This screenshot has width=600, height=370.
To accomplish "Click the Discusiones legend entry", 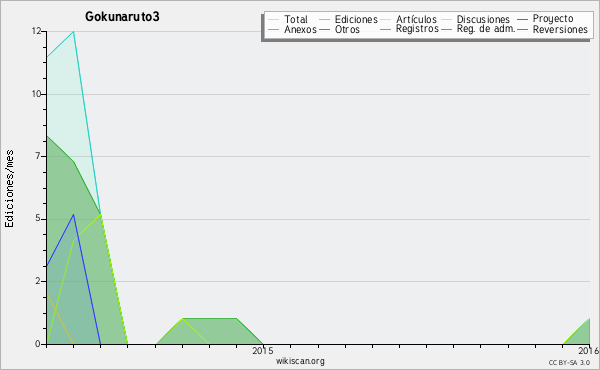I will pyautogui.click(x=483, y=19).
